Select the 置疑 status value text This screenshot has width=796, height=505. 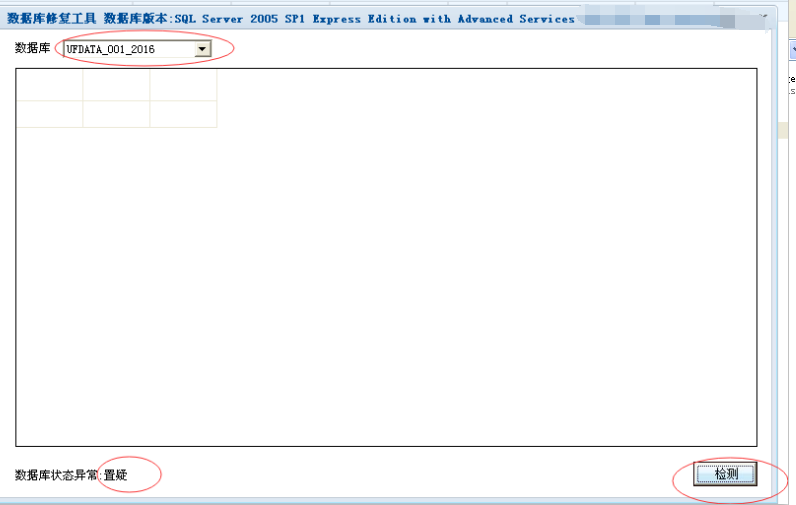tap(116, 475)
